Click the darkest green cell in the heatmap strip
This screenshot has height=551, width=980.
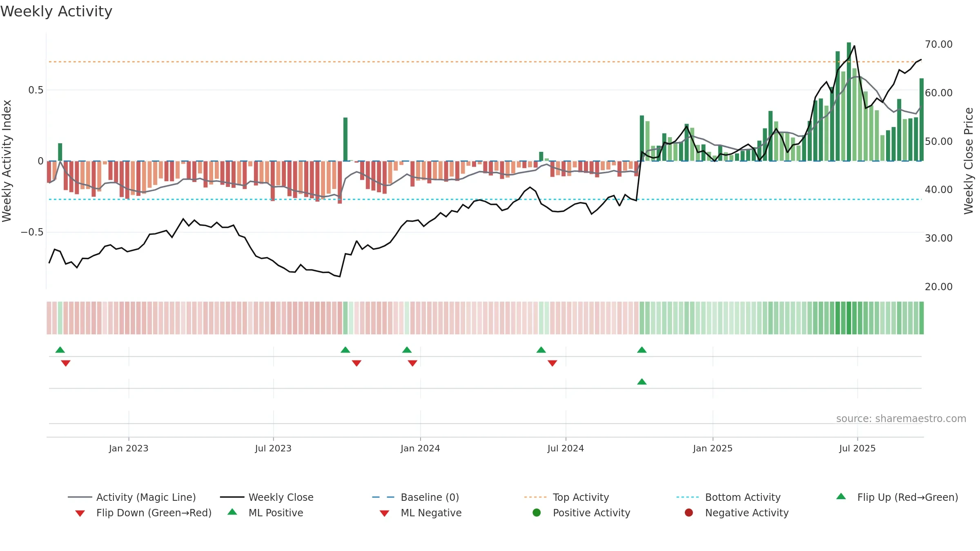(849, 318)
